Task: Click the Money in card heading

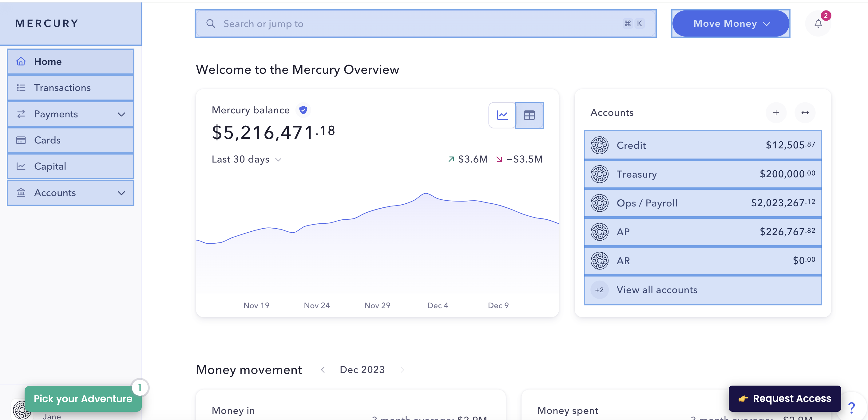Action: [233, 410]
